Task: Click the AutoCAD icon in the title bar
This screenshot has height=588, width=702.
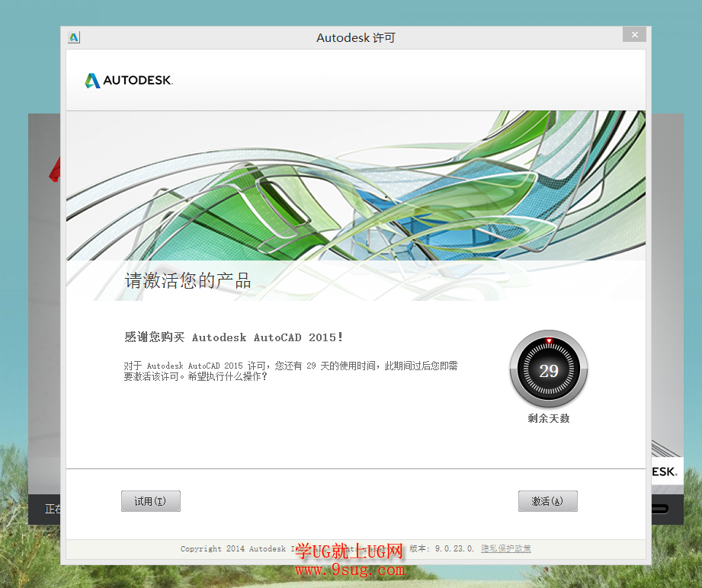Action: (74, 37)
